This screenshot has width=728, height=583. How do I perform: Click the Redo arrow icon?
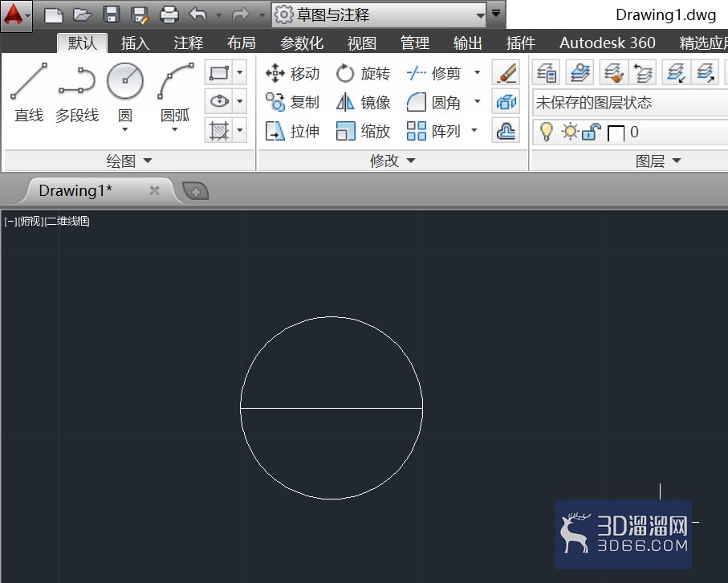pos(241,15)
